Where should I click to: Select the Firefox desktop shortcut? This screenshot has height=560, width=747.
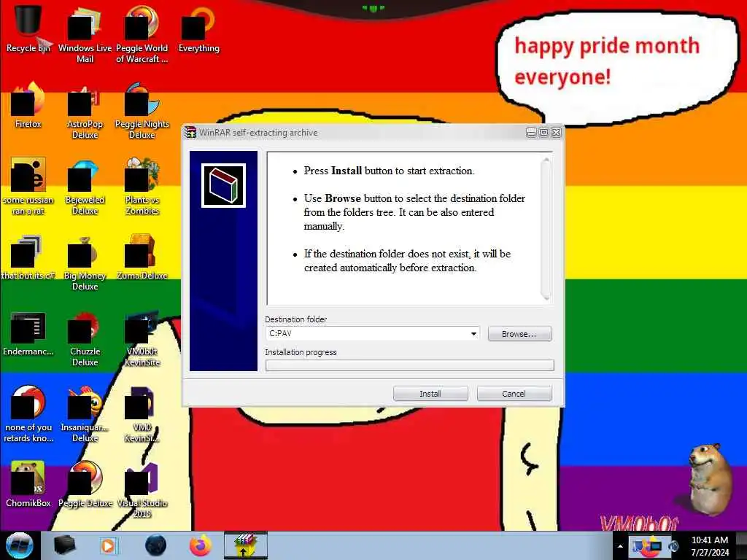(28, 106)
